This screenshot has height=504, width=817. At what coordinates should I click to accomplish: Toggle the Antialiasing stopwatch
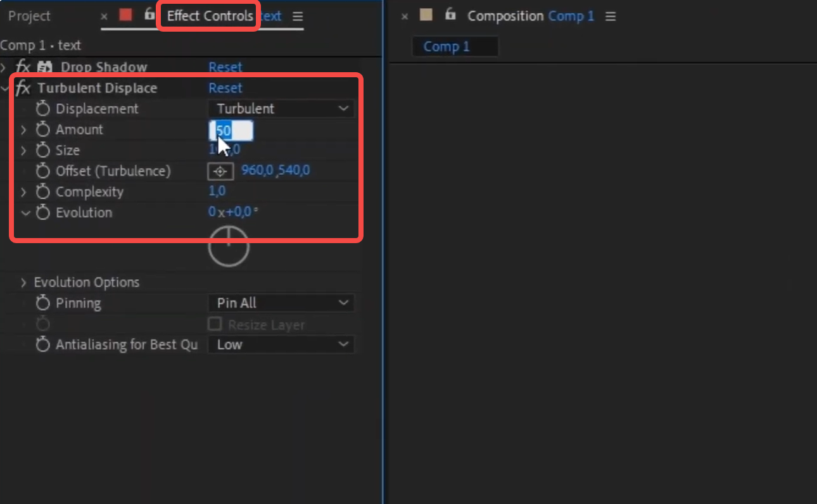42,345
